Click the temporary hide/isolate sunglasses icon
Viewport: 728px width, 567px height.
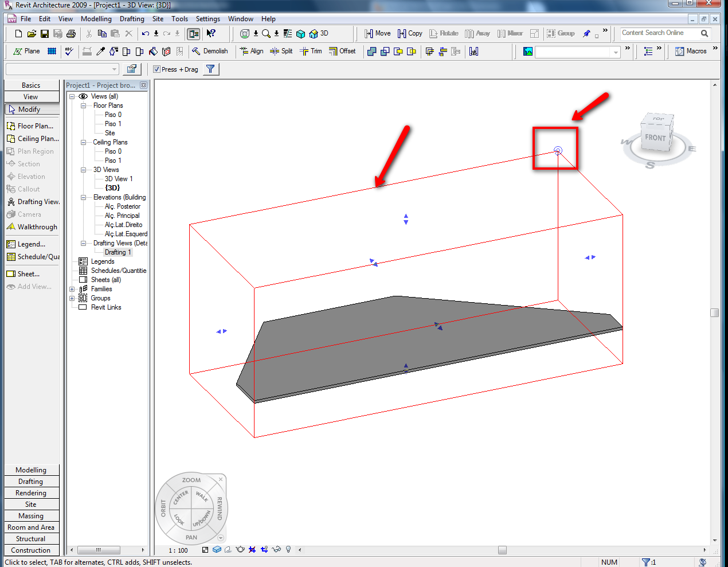(276, 550)
